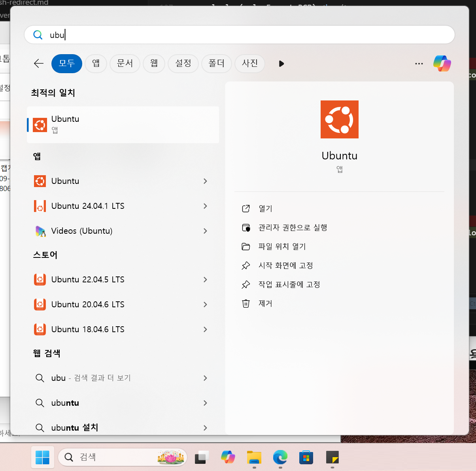Screen dimensions: 476x471
Task: Select 'Ubuntu 22.04.5 LTS' store result
Action: tap(123, 280)
